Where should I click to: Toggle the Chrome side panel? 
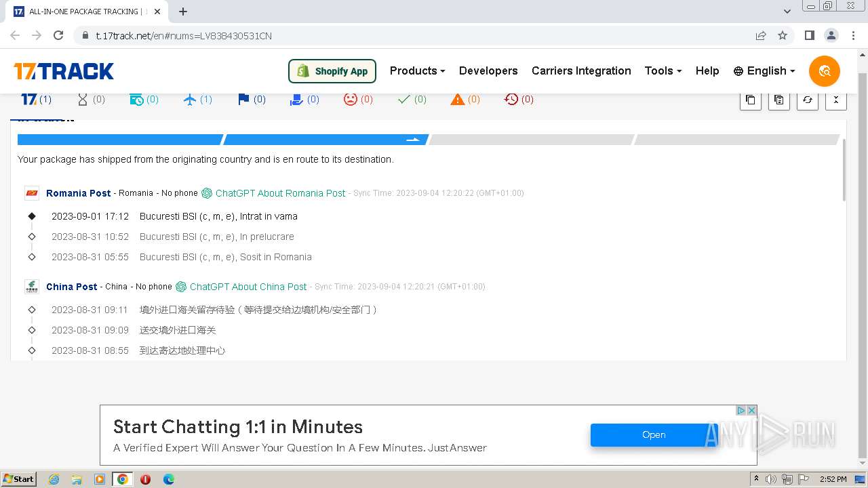coord(809,35)
